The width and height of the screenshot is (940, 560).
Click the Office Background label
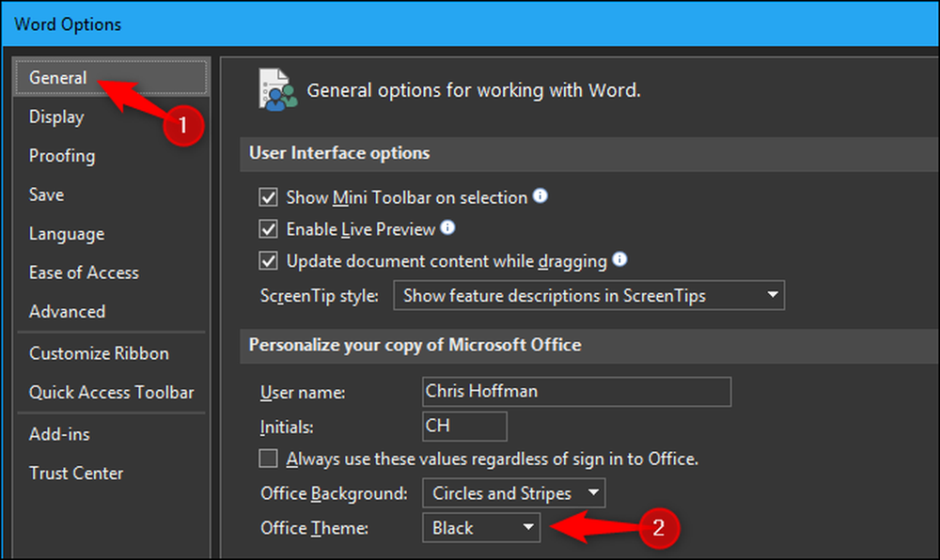point(334,493)
